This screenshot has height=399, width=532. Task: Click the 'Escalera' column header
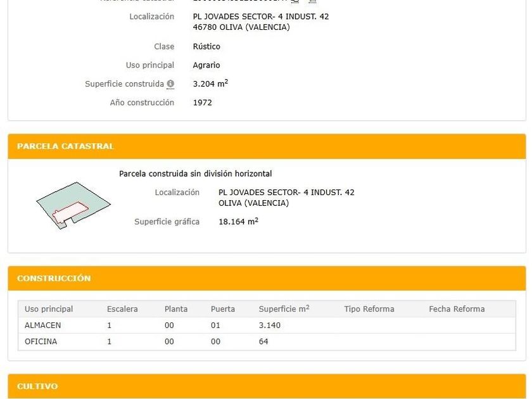[122, 309]
